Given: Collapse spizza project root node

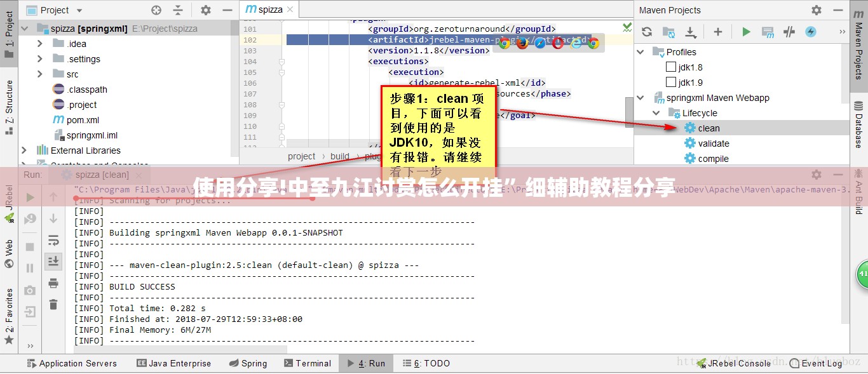Looking at the screenshot, I should pyautogui.click(x=25, y=29).
